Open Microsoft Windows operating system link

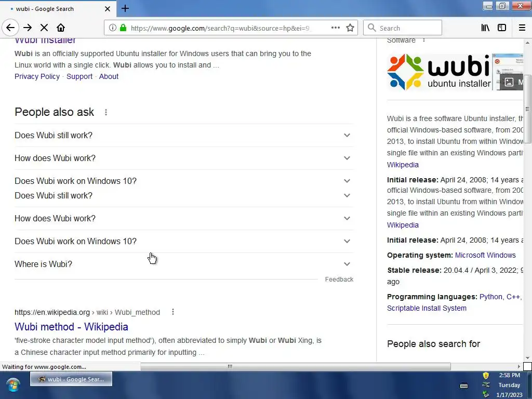pos(485,255)
